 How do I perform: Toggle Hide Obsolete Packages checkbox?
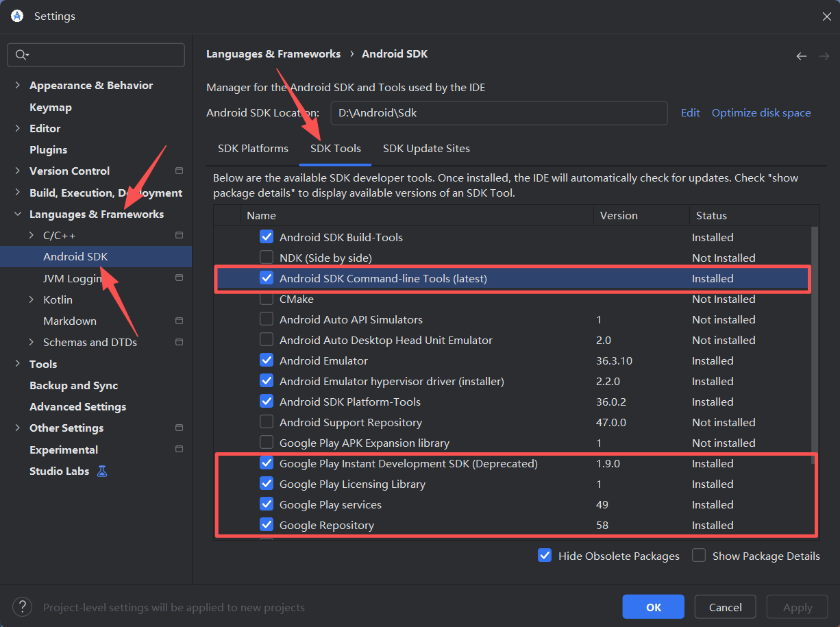tap(545, 556)
